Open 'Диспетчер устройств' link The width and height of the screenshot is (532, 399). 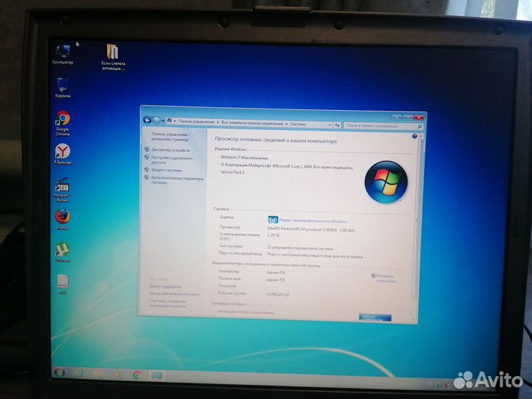(171, 150)
